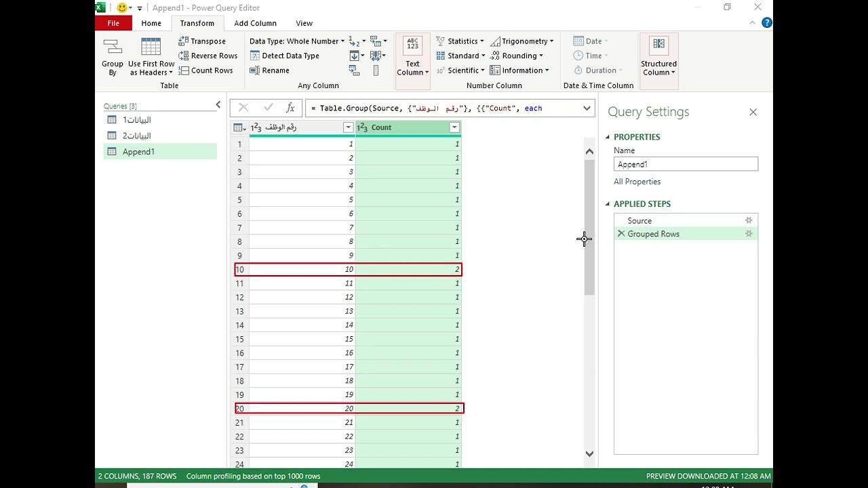Collapse the ribbon with the caret icon
This screenshot has height=488, width=868.
point(752,23)
